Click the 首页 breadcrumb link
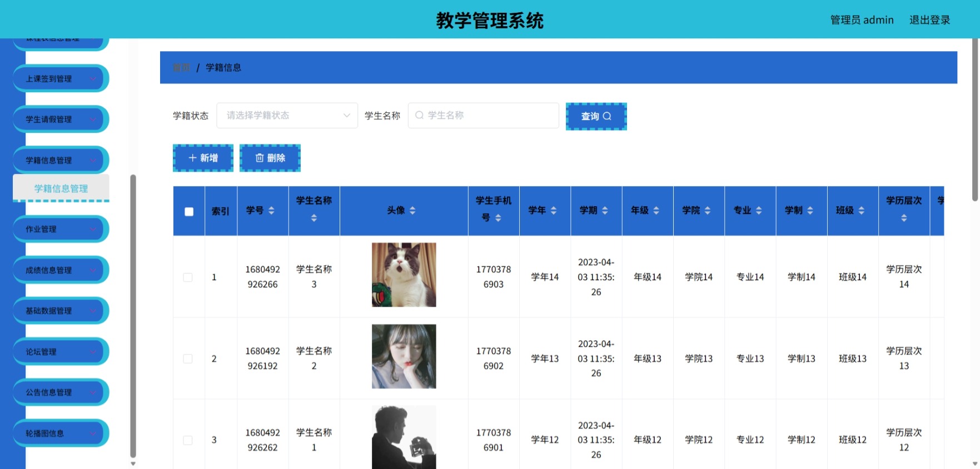This screenshot has height=469, width=980. coord(181,67)
